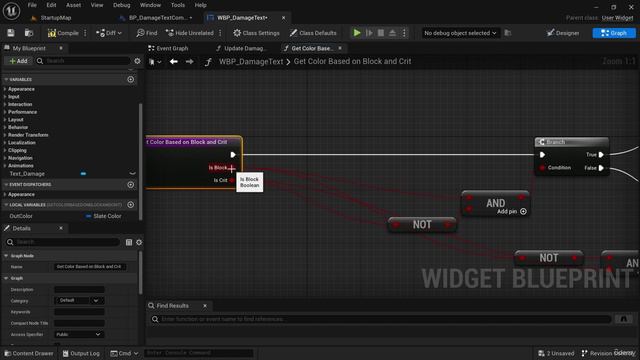Expand the Interaction variable category
The width and height of the screenshot is (640, 360).
click(x=5, y=104)
